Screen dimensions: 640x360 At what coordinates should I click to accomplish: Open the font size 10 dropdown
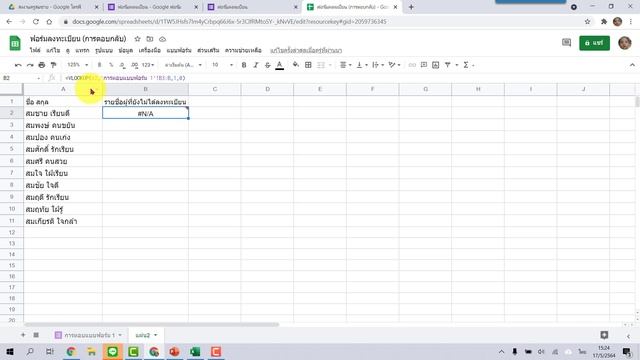[222, 65]
